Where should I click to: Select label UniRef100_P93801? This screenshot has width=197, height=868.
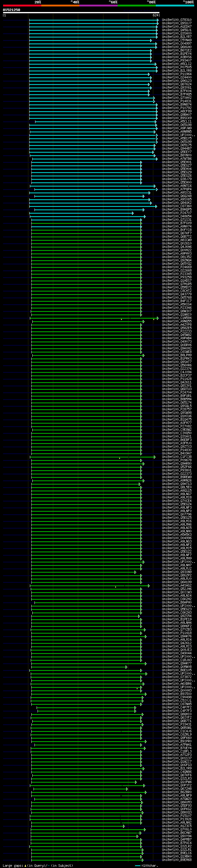click(177, 470)
